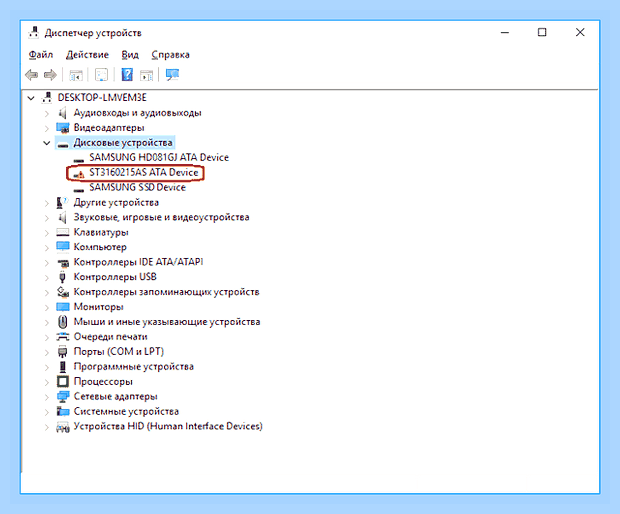Open the Вид menu

pos(130,55)
